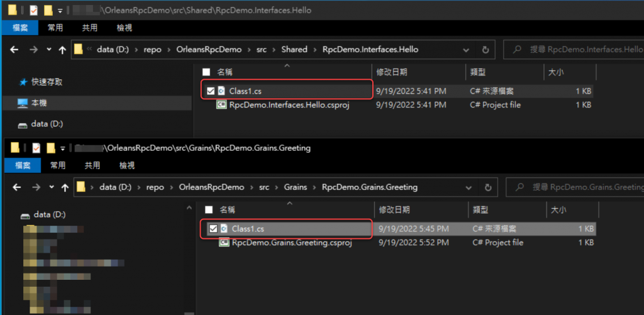Open Quick Access Toolbar dropdown in Interfaces.Hello title bar
This screenshot has height=315, width=644.
point(60,11)
